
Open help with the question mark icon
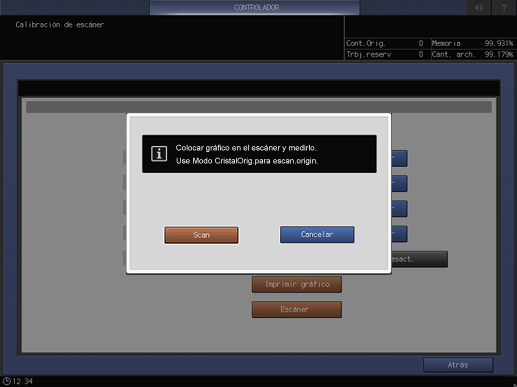tap(504, 7)
